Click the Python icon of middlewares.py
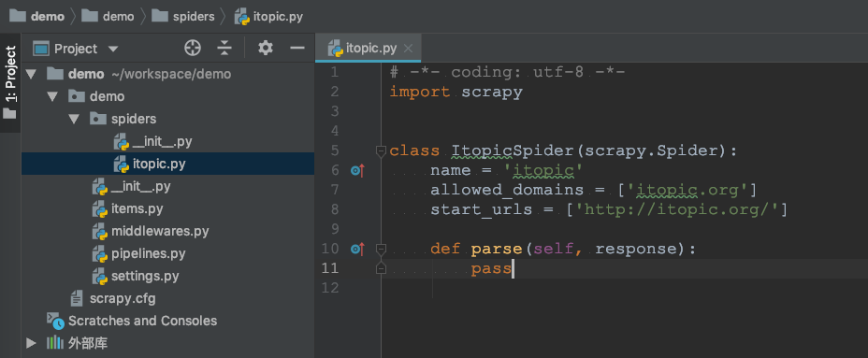Image resolution: width=868 pixels, height=358 pixels. tap(100, 231)
